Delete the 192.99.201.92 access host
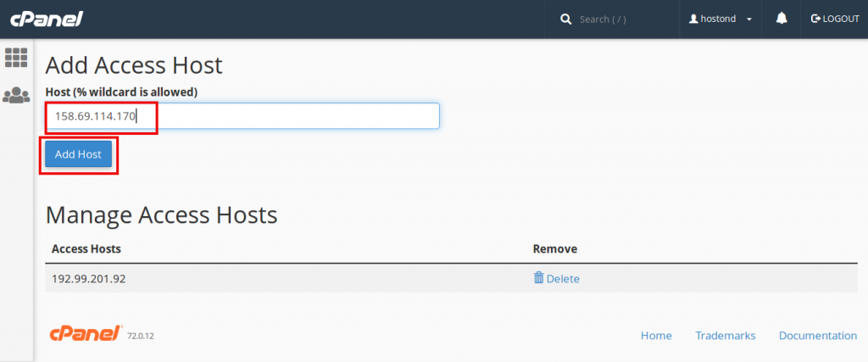The image size is (868, 362). pyautogui.click(x=556, y=278)
